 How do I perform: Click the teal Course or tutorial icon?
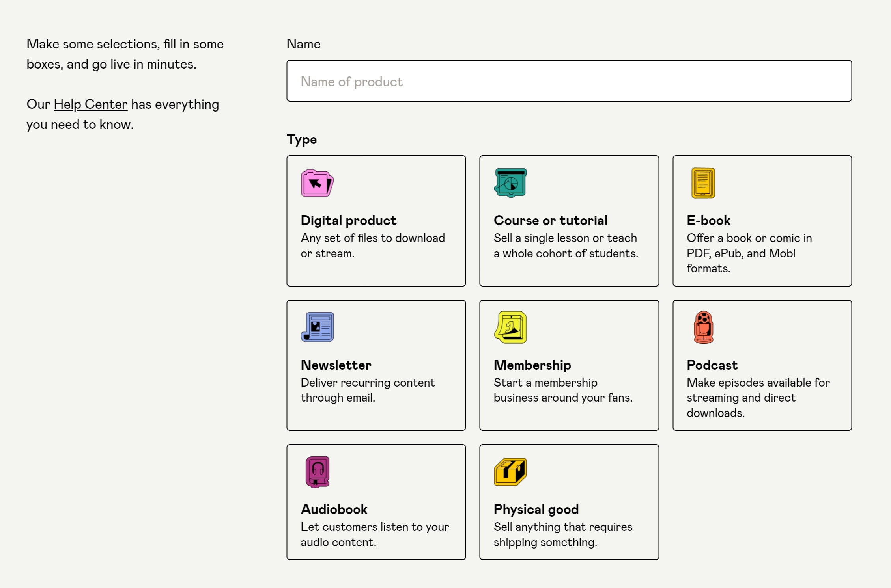(510, 183)
